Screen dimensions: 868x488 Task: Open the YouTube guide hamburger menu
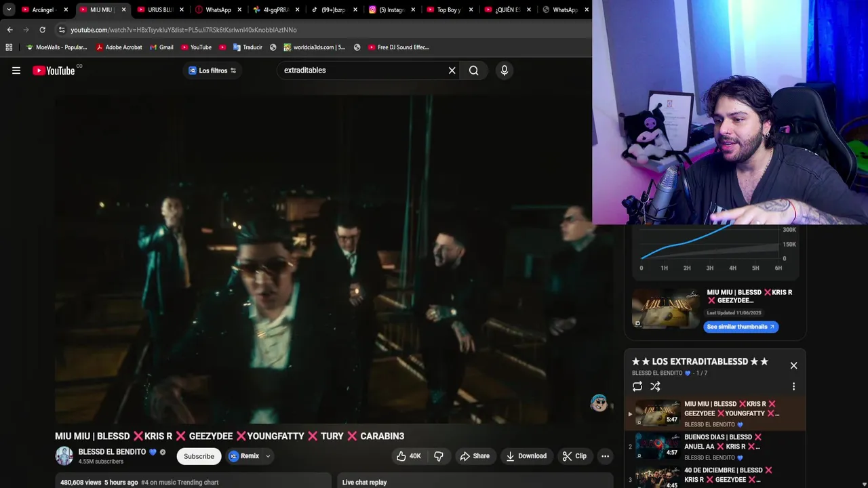tap(16, 70)
